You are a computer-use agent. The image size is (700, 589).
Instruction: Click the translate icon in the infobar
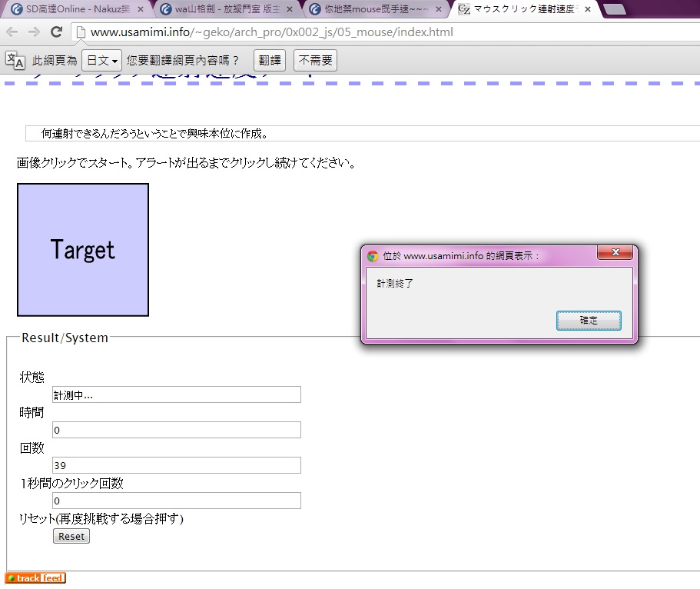tap(15, 61)
